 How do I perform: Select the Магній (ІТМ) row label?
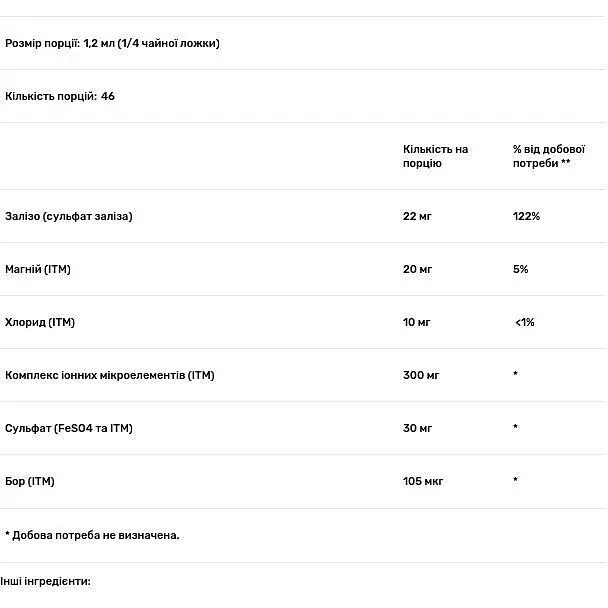pos(38,269)
